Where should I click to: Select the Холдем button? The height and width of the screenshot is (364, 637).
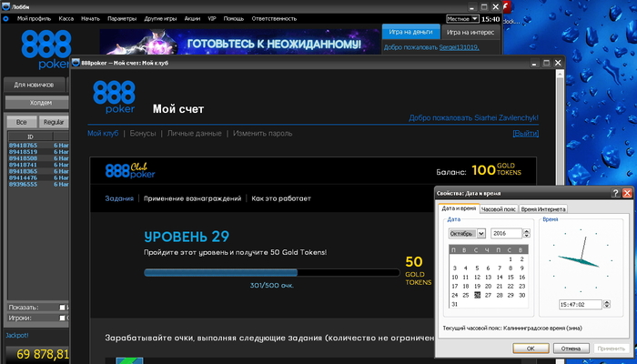[x=37, y=103]
